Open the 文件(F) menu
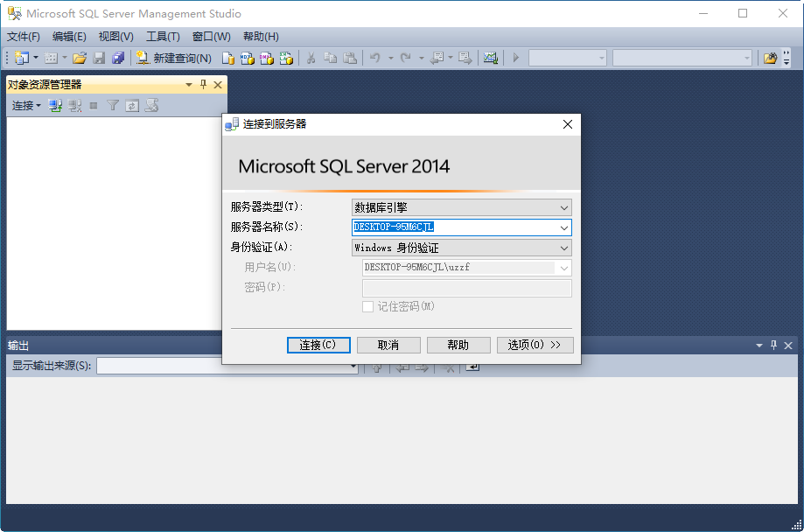Viewport: 804px width, 532px height. [x=23, y=37]
